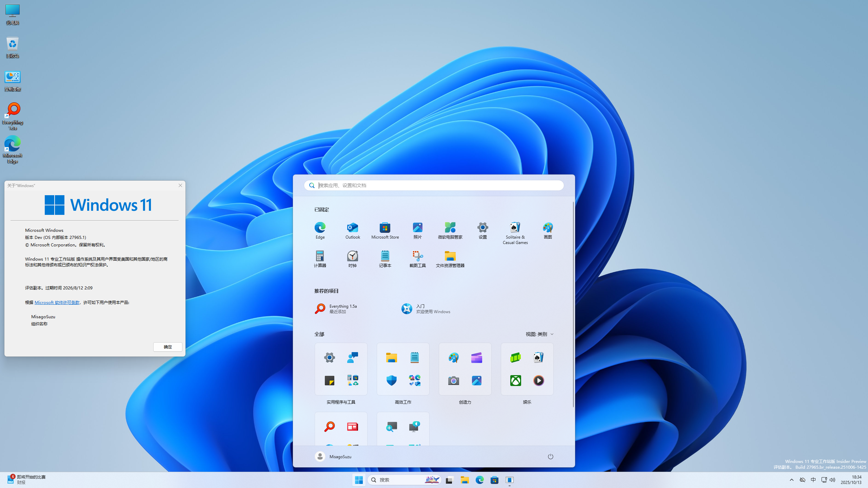Select Microsoft Edge desktop shortcut
868x488 pixels.
(x=13, y=150)
